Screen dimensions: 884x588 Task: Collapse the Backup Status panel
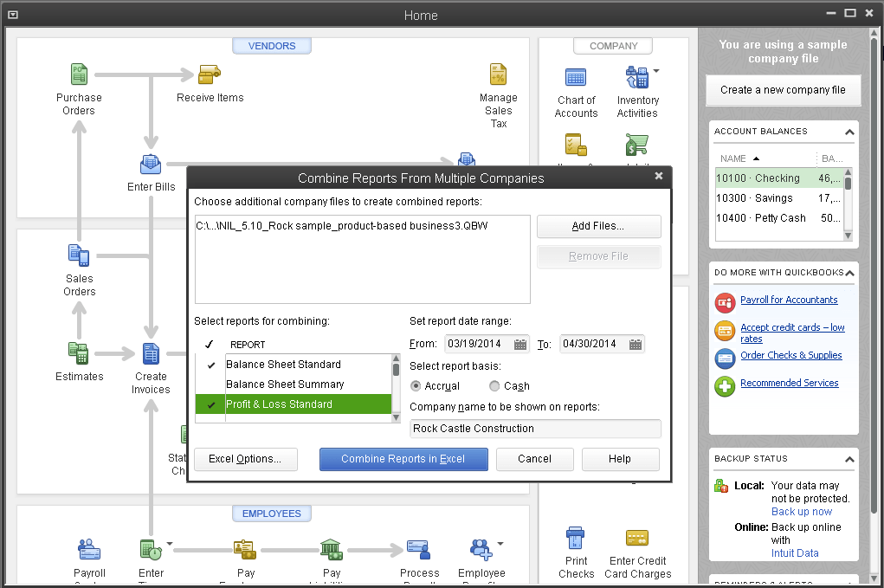[x=849, y=460]
